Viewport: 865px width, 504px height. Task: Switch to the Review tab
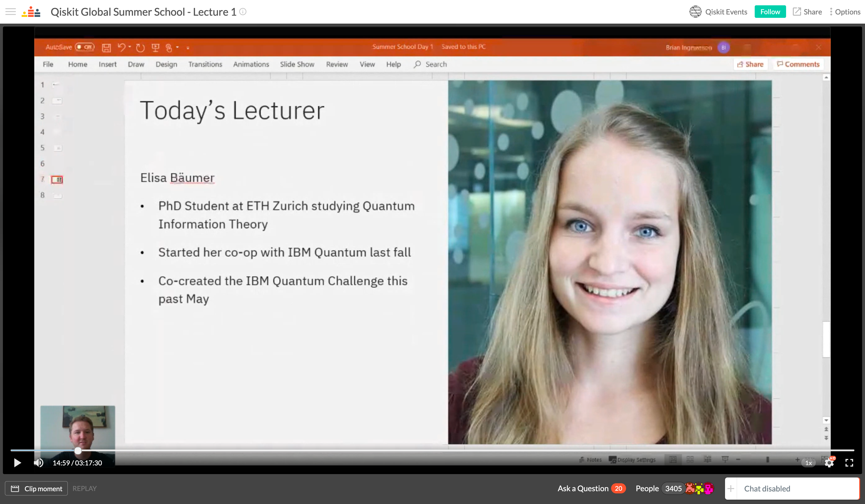tap(337, 64)
